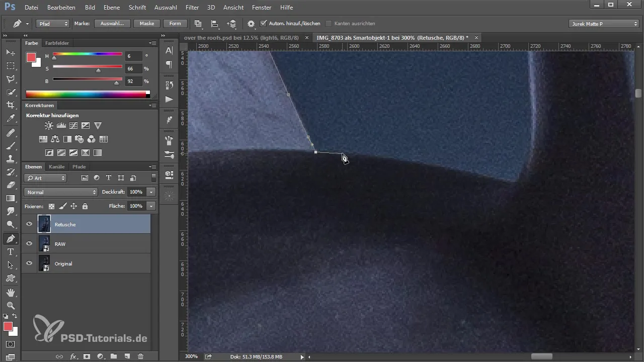Open the Fläche fill dropdown arrow
Viewport: 644px width, 362px height.
pos(151,206)
